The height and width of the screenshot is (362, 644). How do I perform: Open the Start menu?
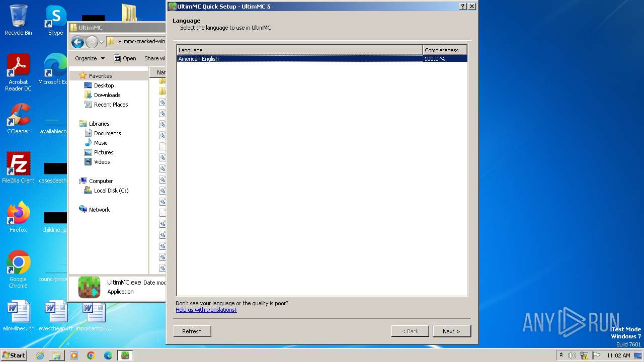click(14, 355)
